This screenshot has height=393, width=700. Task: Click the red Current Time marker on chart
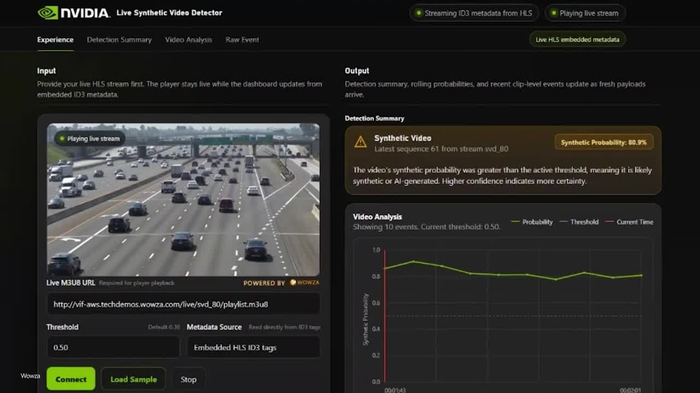click(385, 315)
